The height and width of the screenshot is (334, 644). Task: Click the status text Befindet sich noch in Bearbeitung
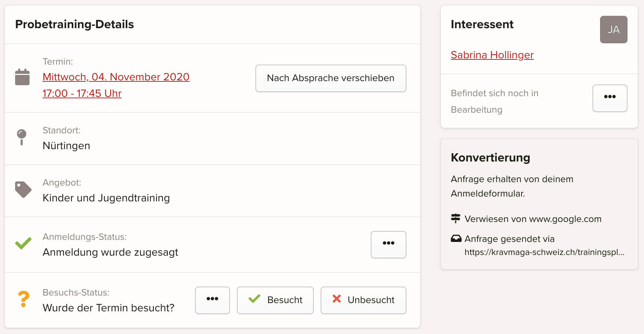pyautogui.click(x=494, y=101)
